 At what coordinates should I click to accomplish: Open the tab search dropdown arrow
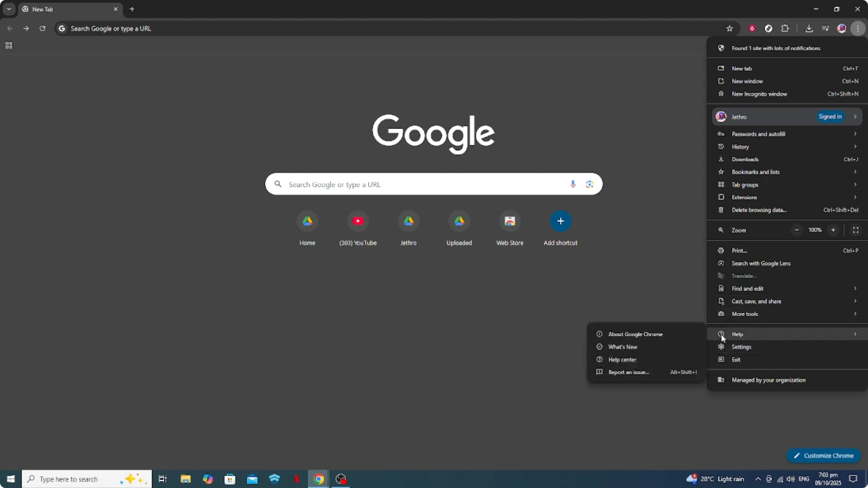[9, 9]
